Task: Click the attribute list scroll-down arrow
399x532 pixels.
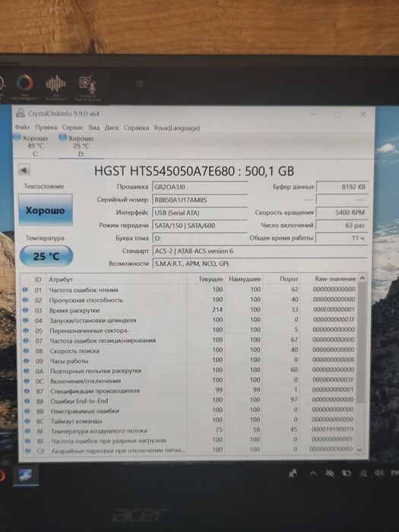Action: tap(360, 450)
